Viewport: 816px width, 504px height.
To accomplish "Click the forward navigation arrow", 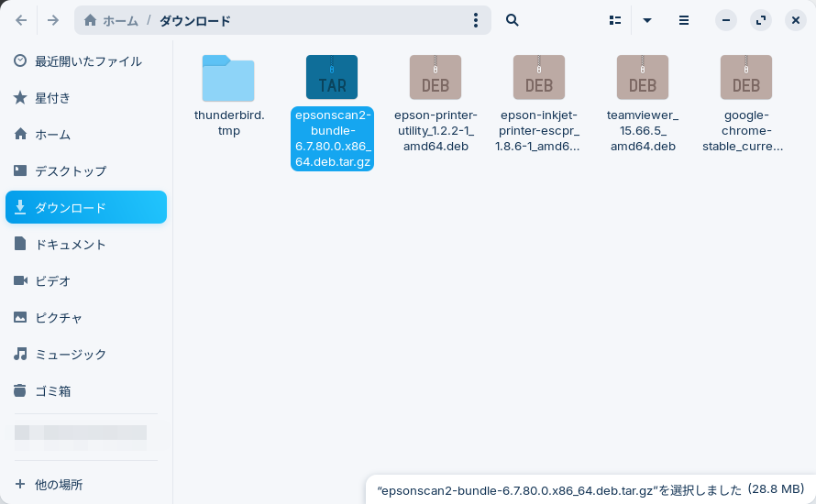I will click(53, 20).
